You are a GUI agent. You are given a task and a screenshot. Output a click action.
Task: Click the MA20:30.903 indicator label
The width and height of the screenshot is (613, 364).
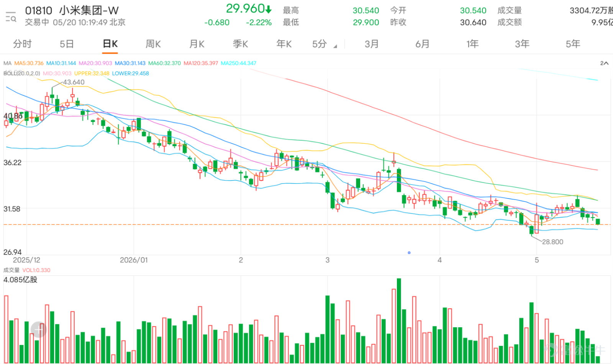click(x=95, y=63)
